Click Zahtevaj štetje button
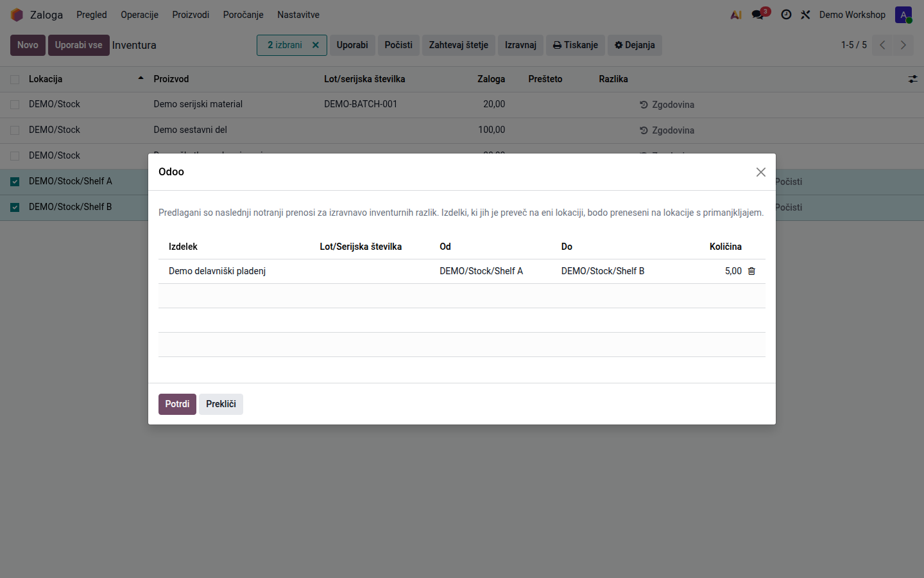Viewport: 924px width, 578px height. pos(459,45)
